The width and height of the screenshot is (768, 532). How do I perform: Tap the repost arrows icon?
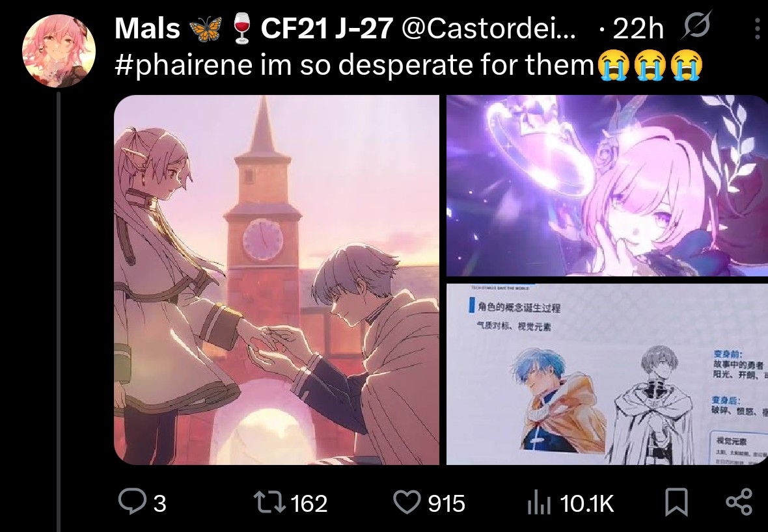pos(269,503)
